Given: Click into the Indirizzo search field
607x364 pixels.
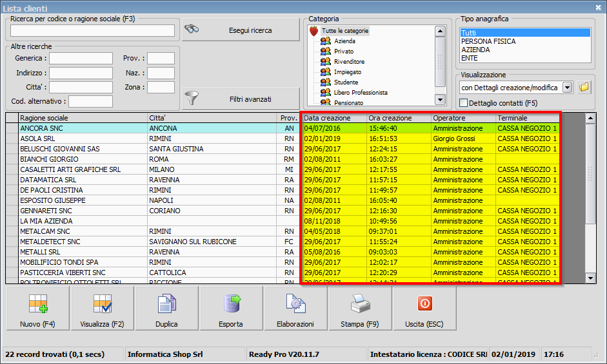Looking at the screenshot, I should click(81, 73).
